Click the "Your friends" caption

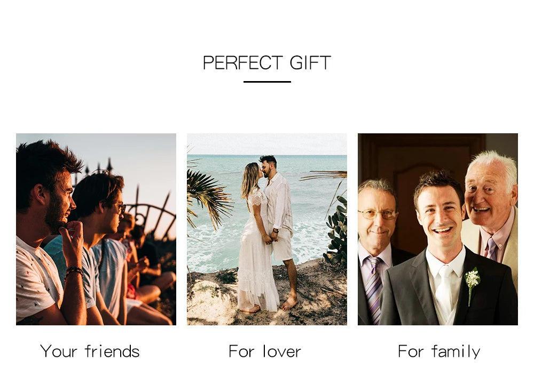[90, 351]
